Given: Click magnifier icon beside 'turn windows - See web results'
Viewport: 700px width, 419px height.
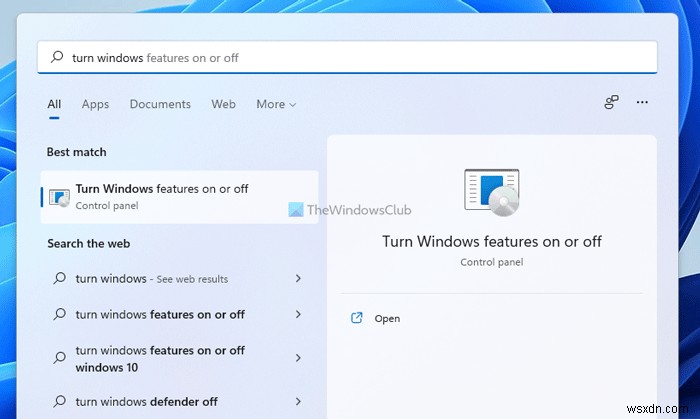Looking at the screenshot, I should point(59,278).
